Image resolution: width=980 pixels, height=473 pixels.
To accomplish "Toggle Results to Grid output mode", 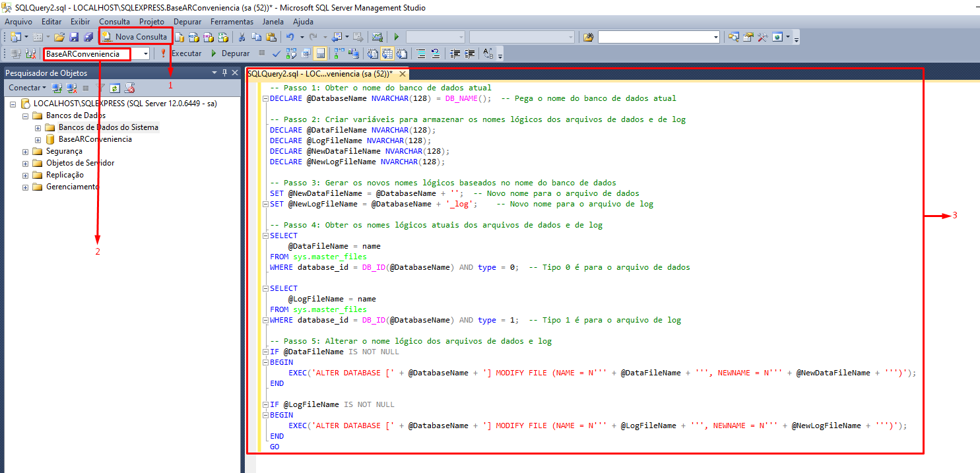I will click(387, 53).
